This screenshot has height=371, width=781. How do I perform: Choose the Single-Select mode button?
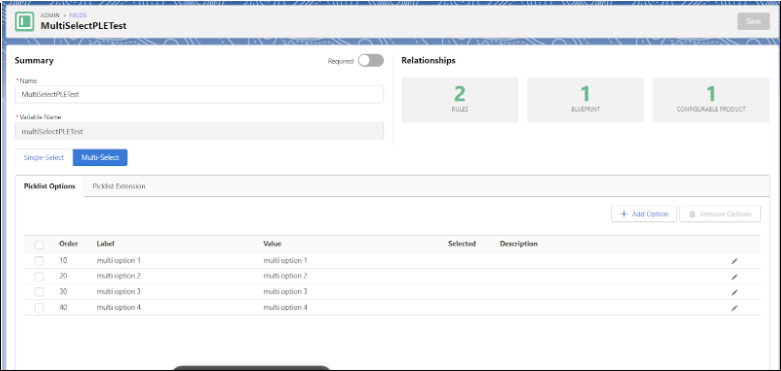[x=44, y=157]
